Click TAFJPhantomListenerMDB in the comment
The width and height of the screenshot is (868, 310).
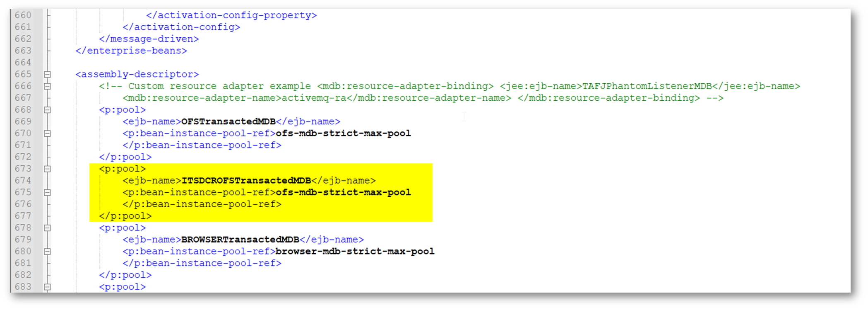pyautogui.click(x=647, y=86)
